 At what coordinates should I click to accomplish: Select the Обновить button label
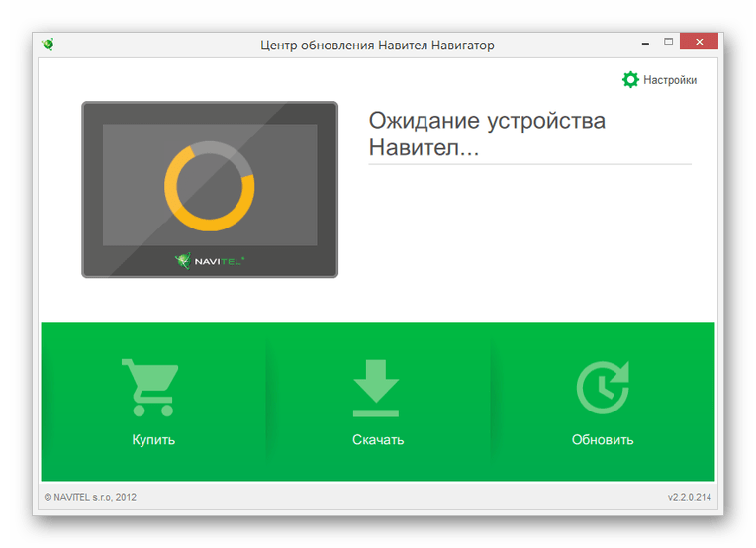603,439
